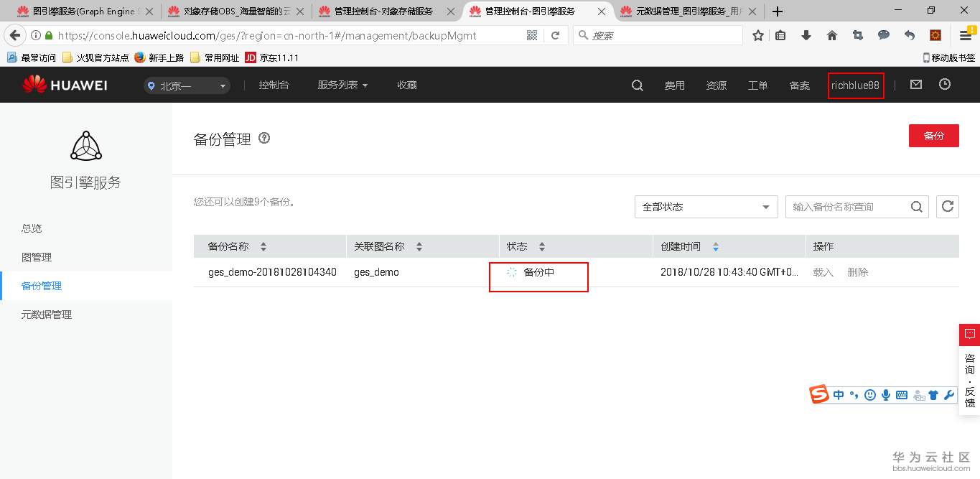
Task: Open 移动版书签 bookmarks
Action: (949, 57)
